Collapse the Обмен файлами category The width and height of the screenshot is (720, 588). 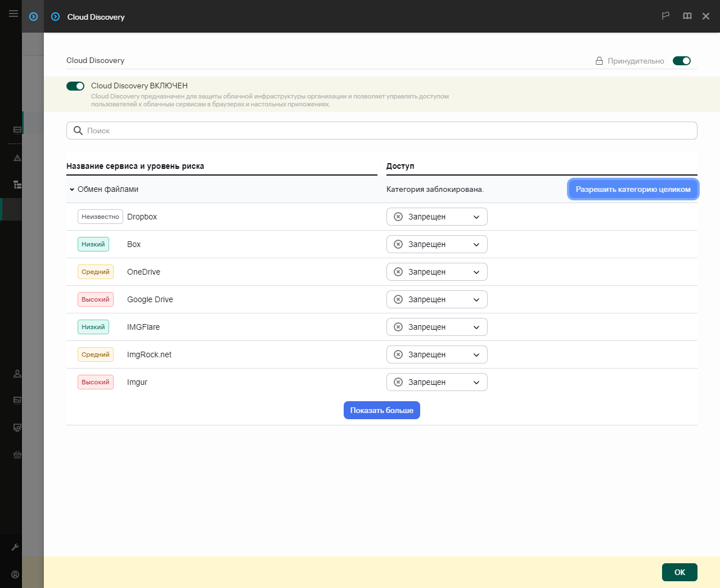click(x=72, y=189)
